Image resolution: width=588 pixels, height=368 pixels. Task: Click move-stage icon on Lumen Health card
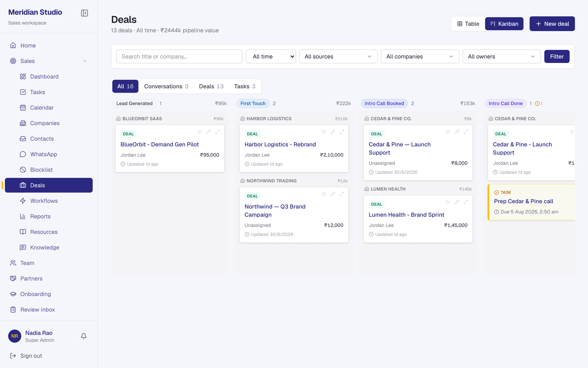(x=448, y=202)
